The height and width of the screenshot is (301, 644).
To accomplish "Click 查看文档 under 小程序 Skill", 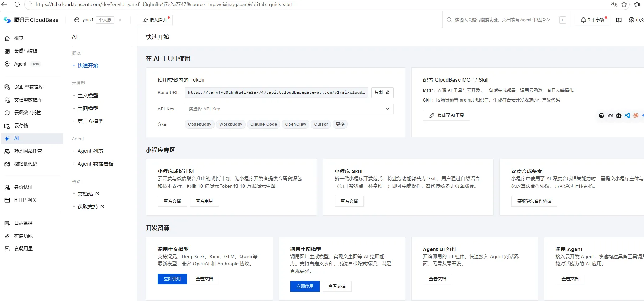I will point(349,201).
